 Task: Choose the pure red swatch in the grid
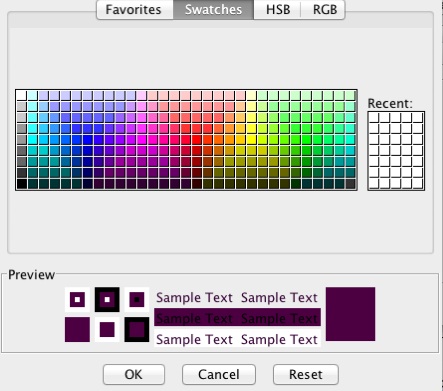[x=197, y=140]
